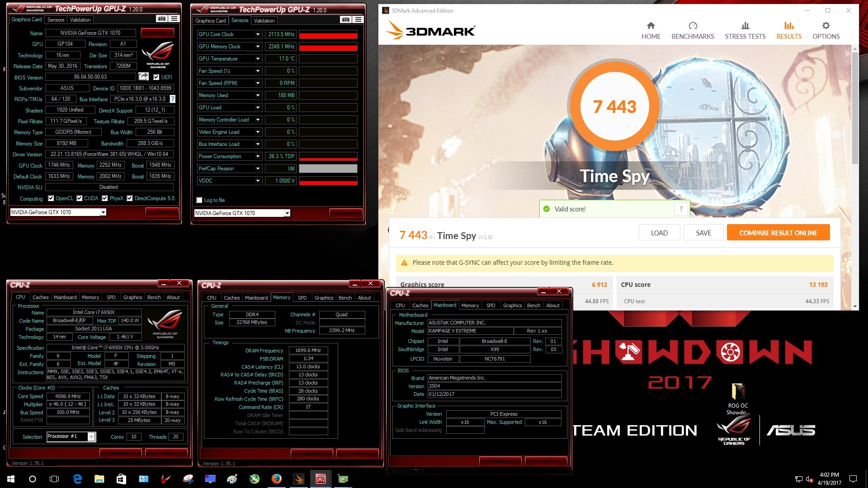Click the Bus Interface question mark icon
The image size is (868, 488).
click(x=172, y=99)
